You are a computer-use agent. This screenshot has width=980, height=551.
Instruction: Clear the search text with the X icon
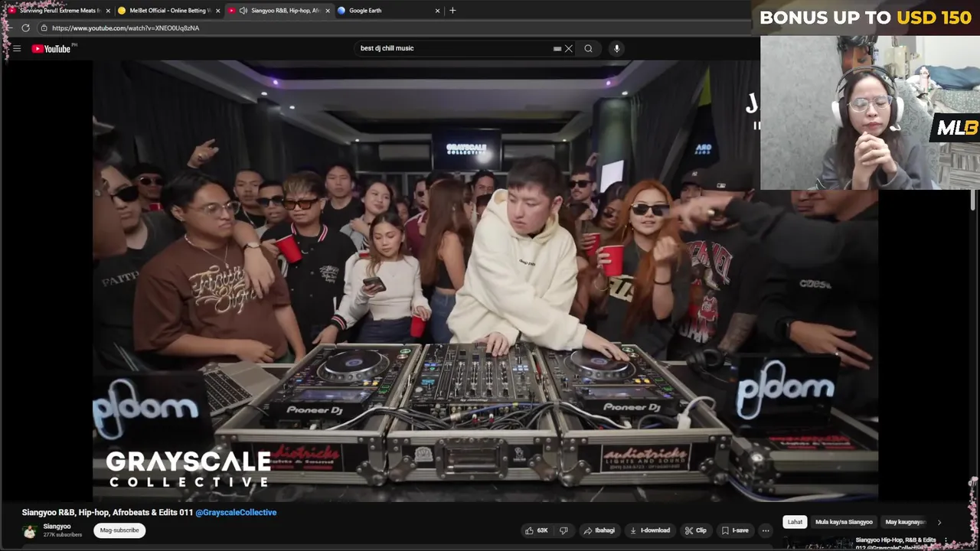[x=568, y=48]
